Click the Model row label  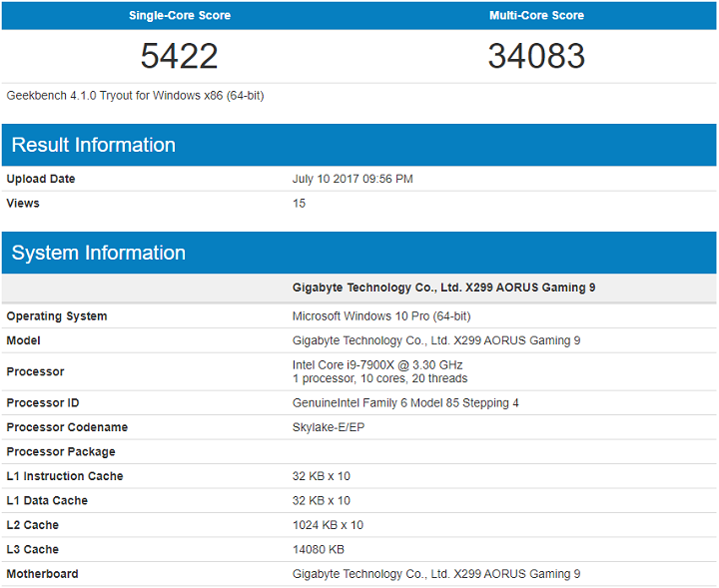tap(23, 340)
